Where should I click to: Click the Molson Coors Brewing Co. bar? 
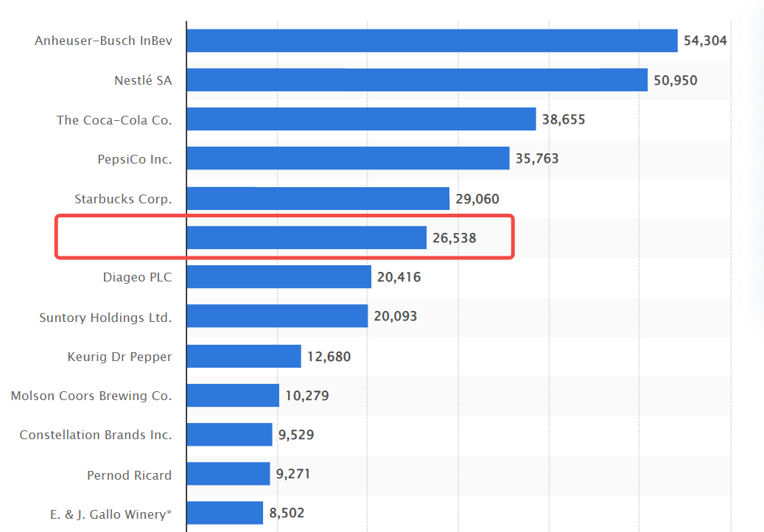click(233, 395)
